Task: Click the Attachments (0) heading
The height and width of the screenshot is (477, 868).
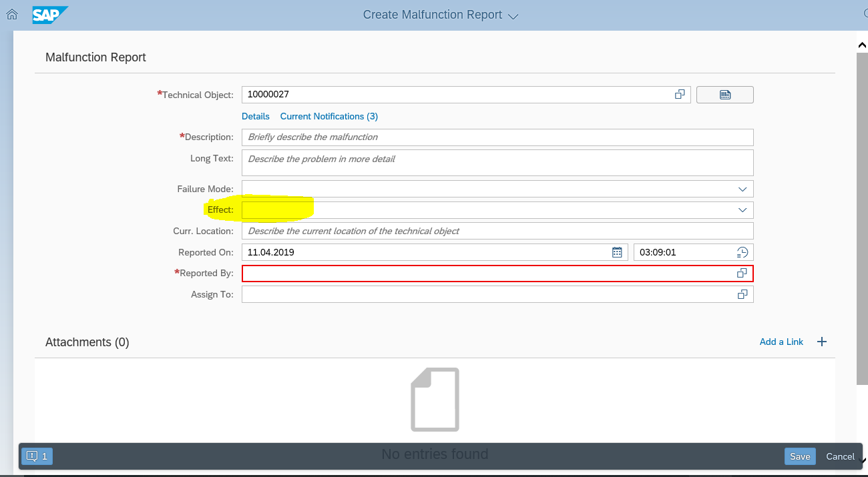Action: tap(87, 342)
